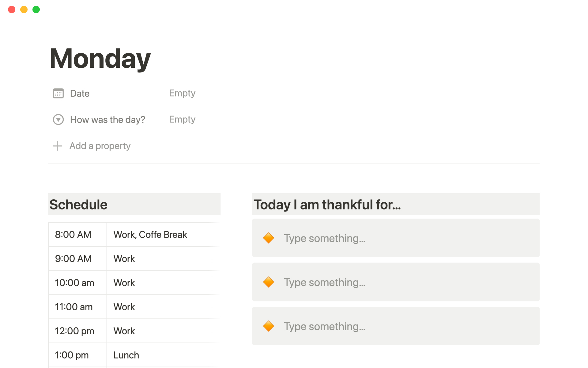588x368 pixels.
Task: Click the Date property label
Action: pyautogui.click(x=80, y=94)
